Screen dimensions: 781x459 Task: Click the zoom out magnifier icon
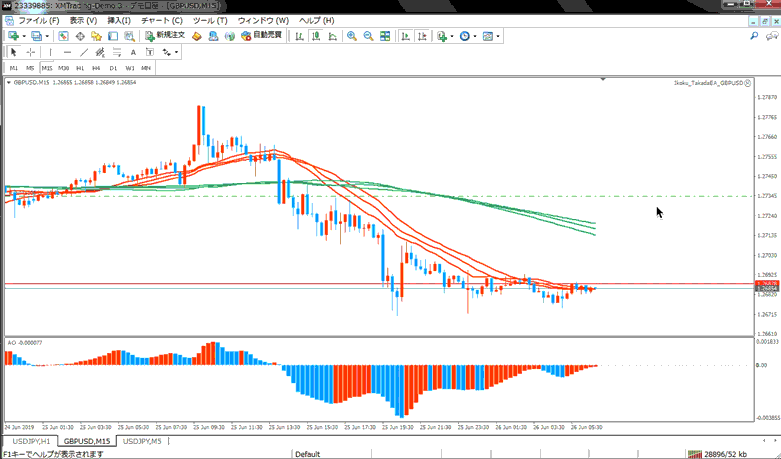click(368, 36)
